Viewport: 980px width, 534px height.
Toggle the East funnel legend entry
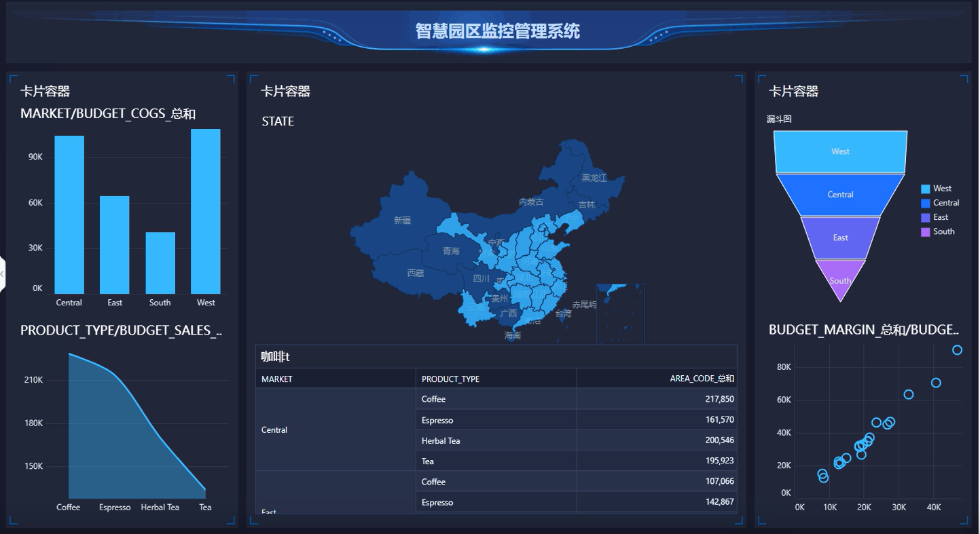tap(940, 217)
